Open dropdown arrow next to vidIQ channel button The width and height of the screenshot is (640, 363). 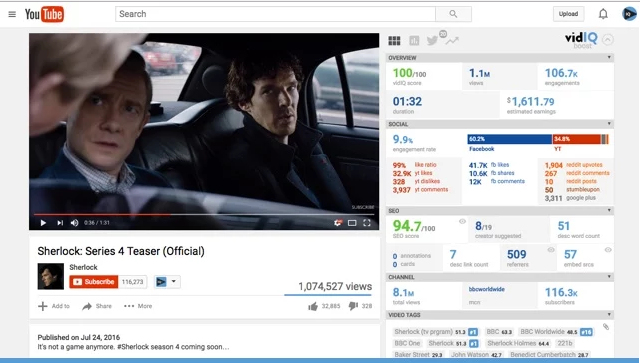click(x=174, y=281)
